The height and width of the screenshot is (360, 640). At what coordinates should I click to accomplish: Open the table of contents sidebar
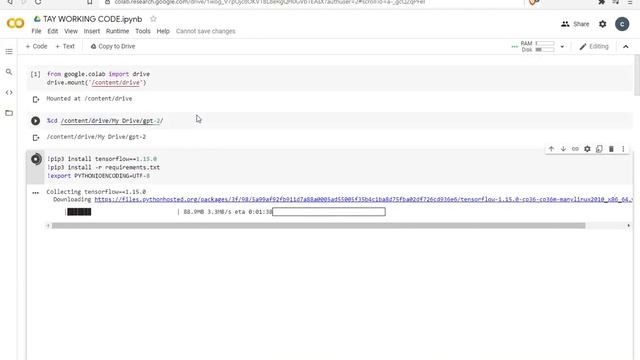[x=9, y=51]
